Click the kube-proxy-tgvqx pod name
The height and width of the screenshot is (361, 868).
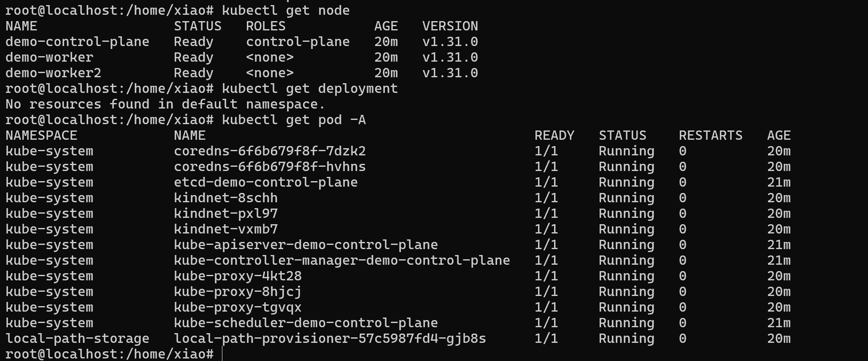(238, 307)
